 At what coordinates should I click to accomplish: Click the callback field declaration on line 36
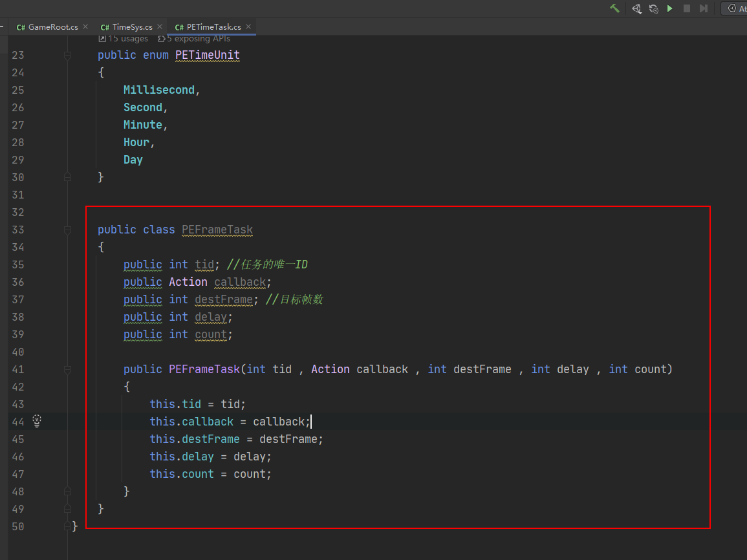point(240,282)
